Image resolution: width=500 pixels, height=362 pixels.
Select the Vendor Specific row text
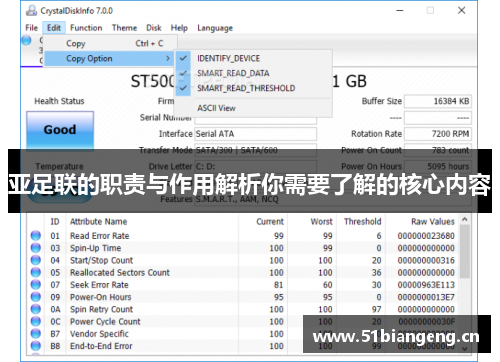[99, 334]
